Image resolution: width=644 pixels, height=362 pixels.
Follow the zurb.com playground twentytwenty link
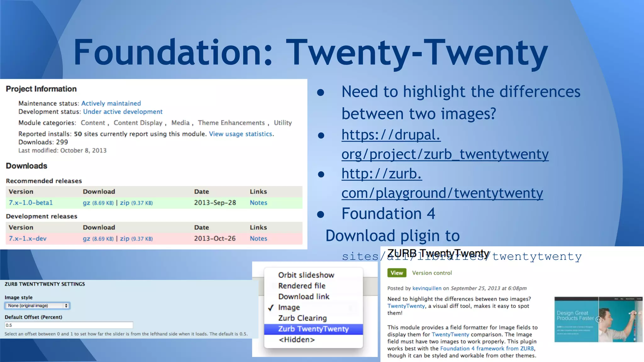point(442,184)
